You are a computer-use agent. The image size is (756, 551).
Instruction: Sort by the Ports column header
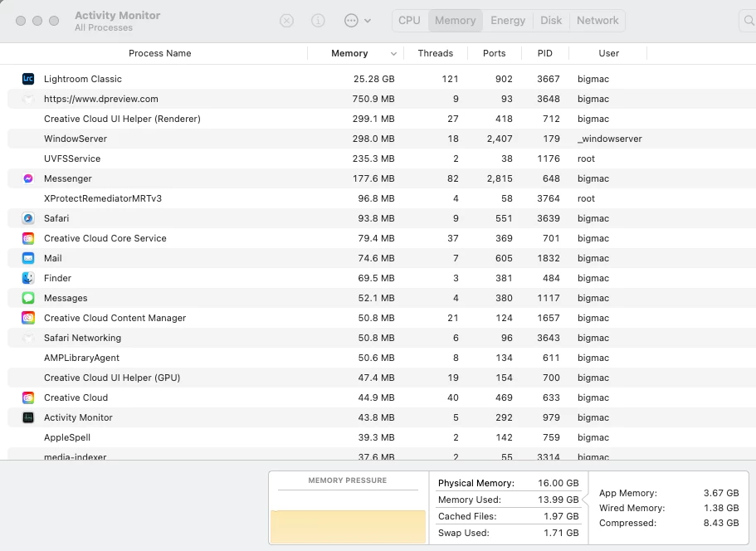point(495,53)
